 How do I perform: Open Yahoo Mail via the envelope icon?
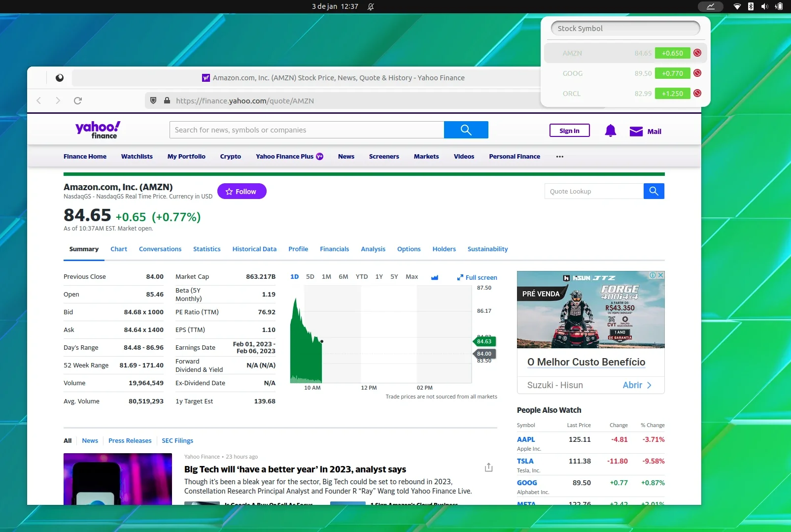click(636, 131)
